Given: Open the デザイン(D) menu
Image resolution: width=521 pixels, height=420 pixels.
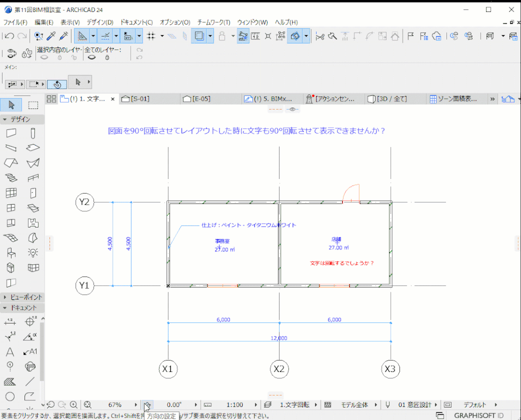Looking at the screenshot, I should 100,22.
